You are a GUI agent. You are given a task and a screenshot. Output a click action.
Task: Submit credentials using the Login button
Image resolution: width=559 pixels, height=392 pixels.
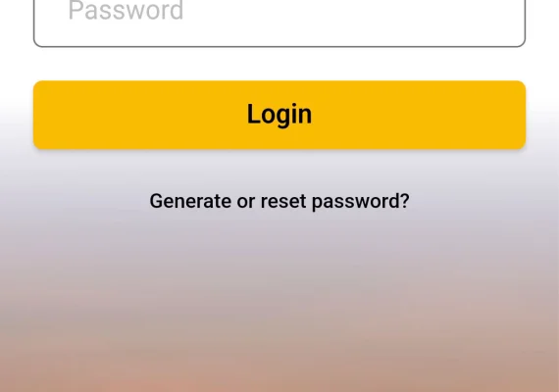coord(279,115)
